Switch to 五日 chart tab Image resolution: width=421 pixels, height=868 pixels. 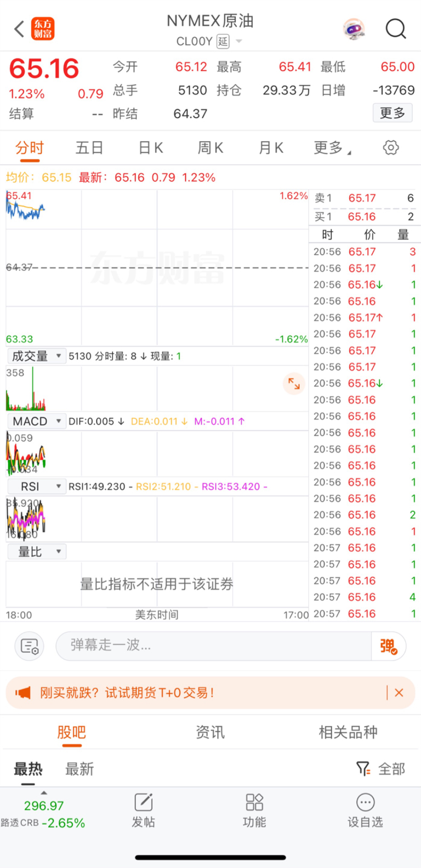click(89, 148)
